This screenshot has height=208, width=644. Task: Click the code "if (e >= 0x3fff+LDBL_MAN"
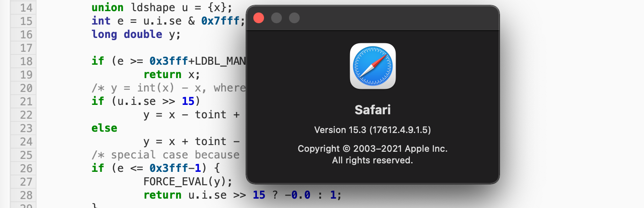point(169,61)
